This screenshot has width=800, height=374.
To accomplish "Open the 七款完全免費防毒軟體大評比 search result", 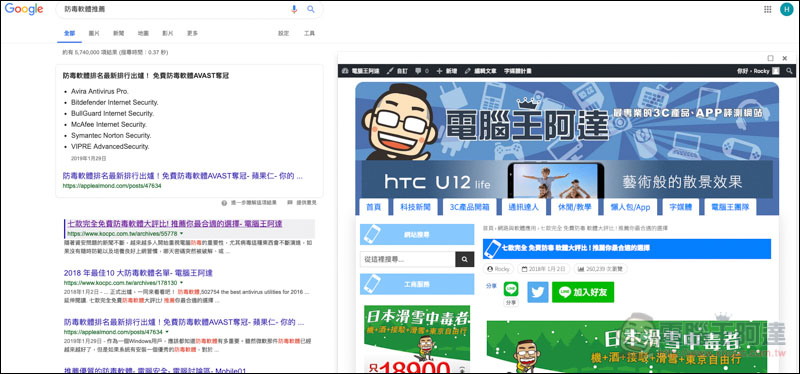I will (175, 224).
